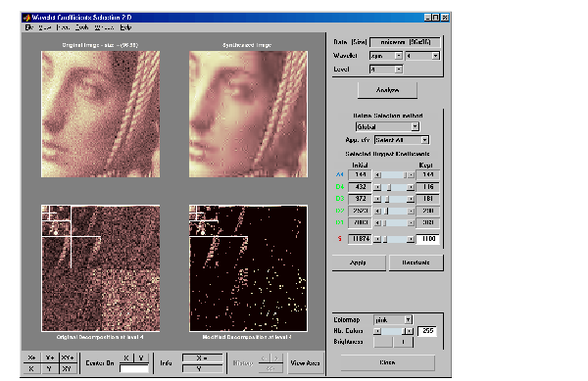Click the History double-arrow reset button
The image size is (588, 381).
pos(270,368)
